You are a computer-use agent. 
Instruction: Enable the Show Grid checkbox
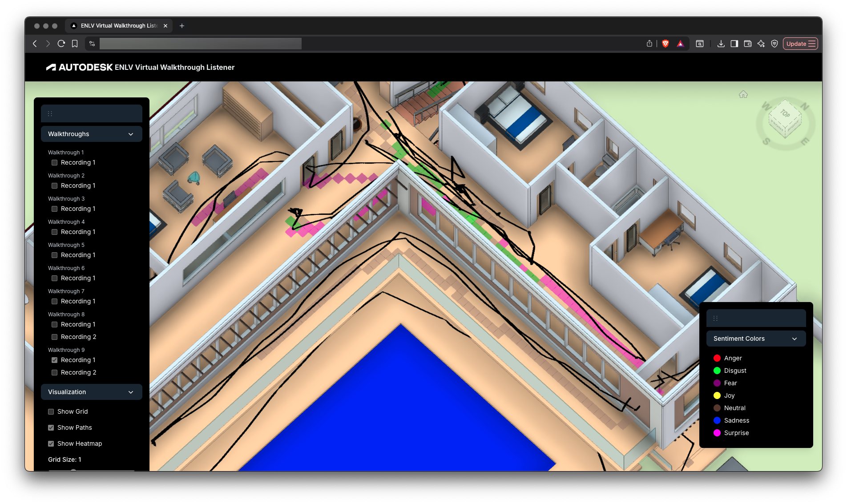51,411
